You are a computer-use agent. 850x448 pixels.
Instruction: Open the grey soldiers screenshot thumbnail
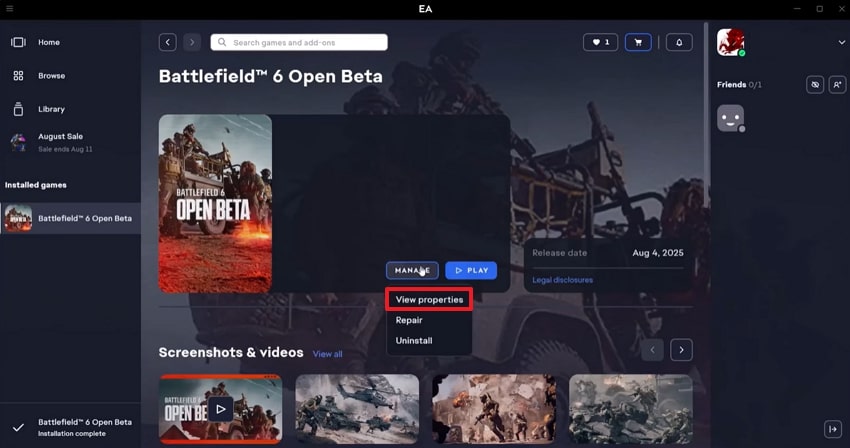[x=630, y=409]
